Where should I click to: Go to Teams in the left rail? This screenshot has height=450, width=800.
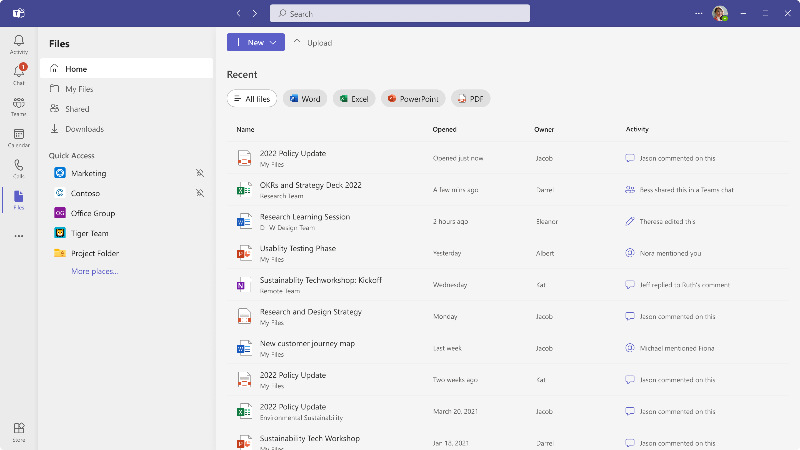click(18, 105)
